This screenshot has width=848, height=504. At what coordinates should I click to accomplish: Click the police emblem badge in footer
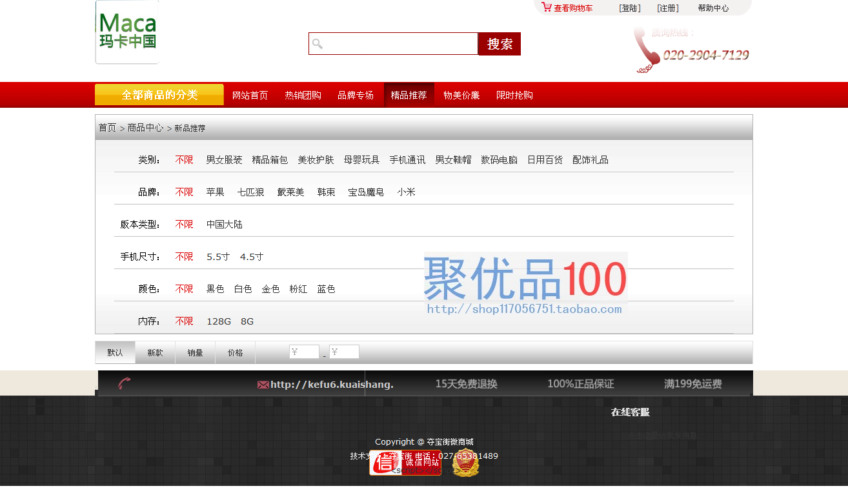tap(465, 463)
